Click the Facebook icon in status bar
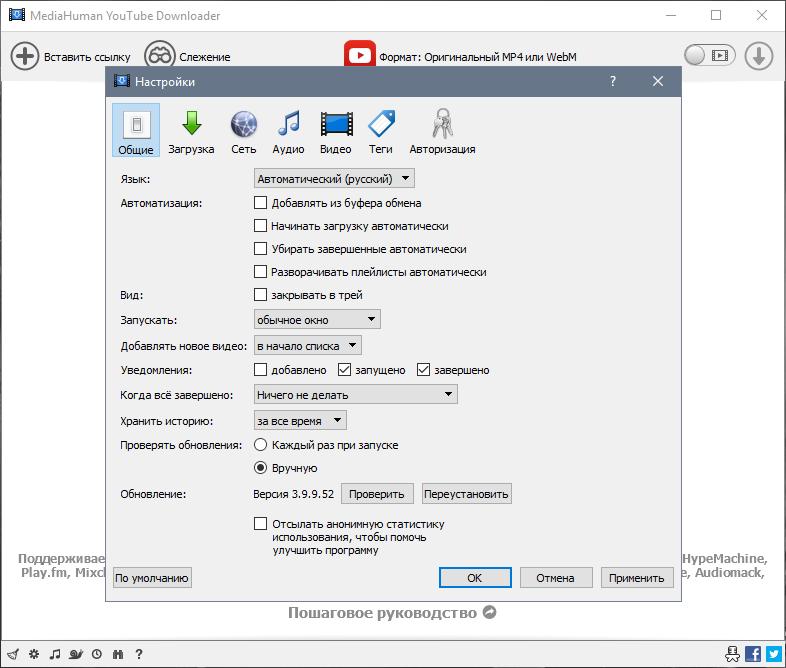Viewport: 786px width, 668px height. pos(753,654)
